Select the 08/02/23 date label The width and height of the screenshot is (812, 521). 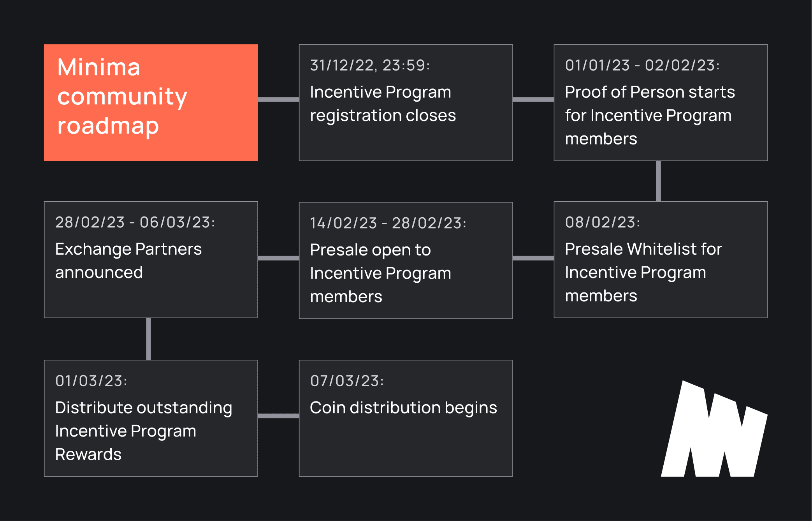(x=603, y=222)
